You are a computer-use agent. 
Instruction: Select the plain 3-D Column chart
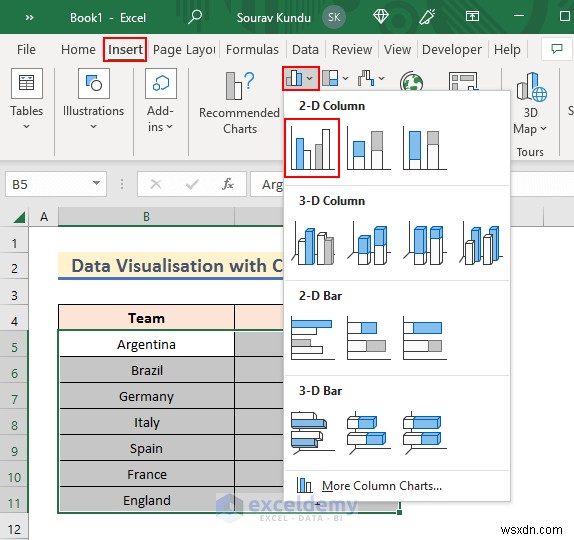point(481,244)
